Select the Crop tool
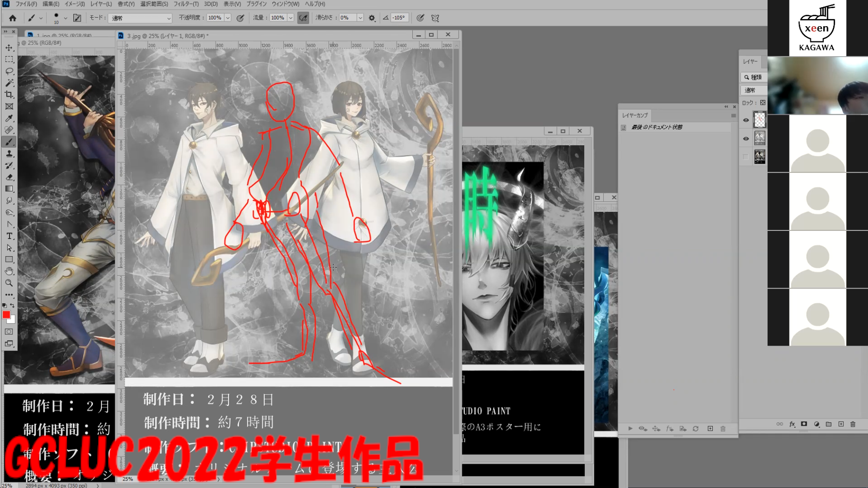868x488 pixels. point(9,95)
